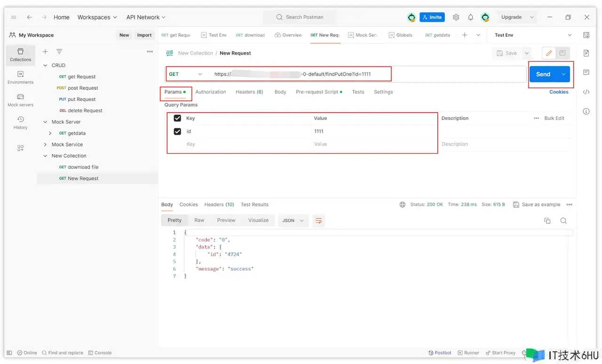Click the collections filter icon
602x364 pixels.
59,52
